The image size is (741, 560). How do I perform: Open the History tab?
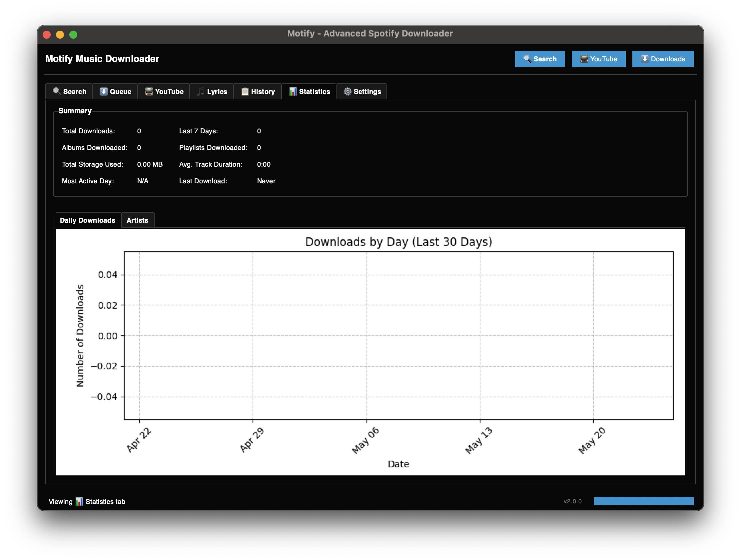(x=258, y=91)
